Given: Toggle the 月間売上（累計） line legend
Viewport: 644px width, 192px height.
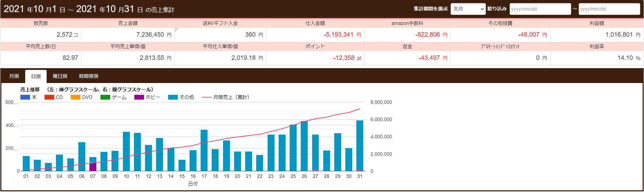Looking at the screenshot, I should (x=206, y=97).
